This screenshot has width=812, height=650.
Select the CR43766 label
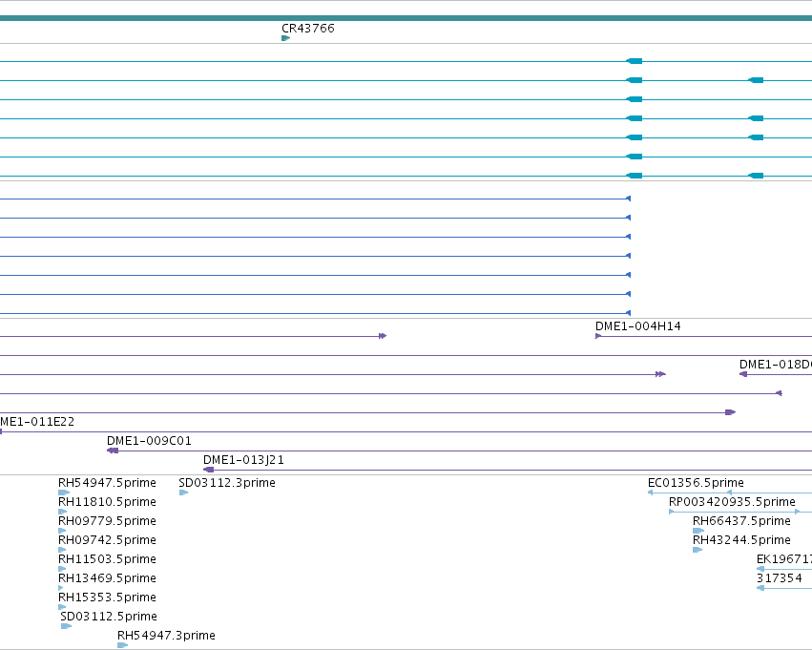(308, 29)
